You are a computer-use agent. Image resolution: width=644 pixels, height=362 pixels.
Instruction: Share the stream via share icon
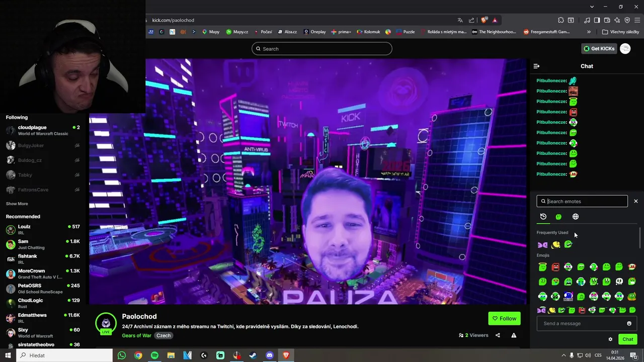(498, 335)
